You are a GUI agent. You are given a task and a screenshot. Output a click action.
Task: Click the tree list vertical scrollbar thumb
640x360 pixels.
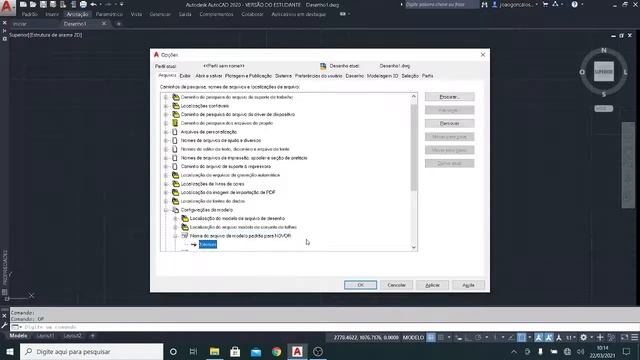[413, 146]
